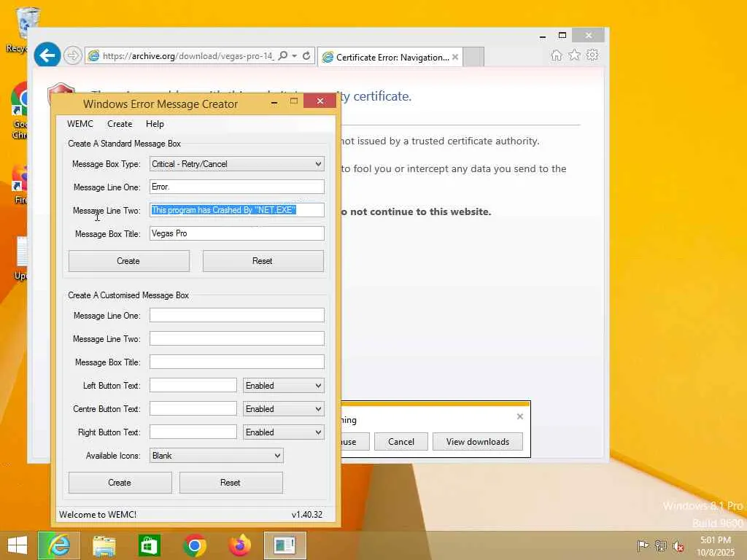Create the standard message box

tap(128, 261)
